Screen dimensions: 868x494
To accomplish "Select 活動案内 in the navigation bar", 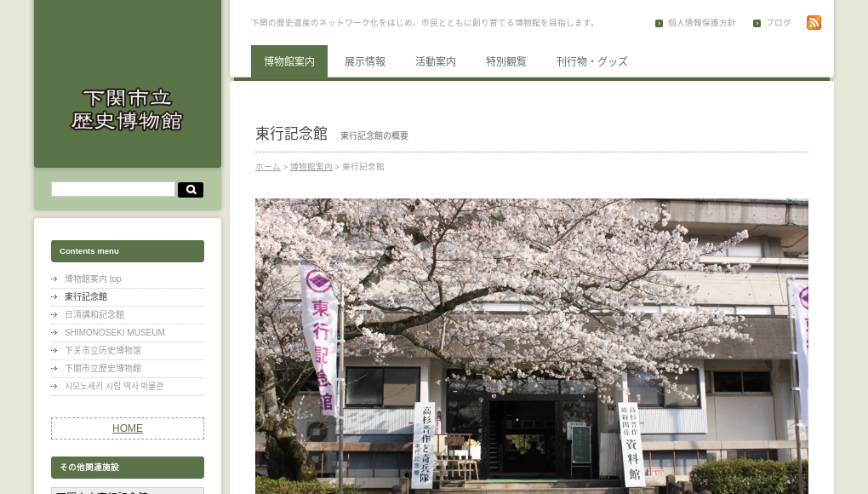I will point(436,61).
